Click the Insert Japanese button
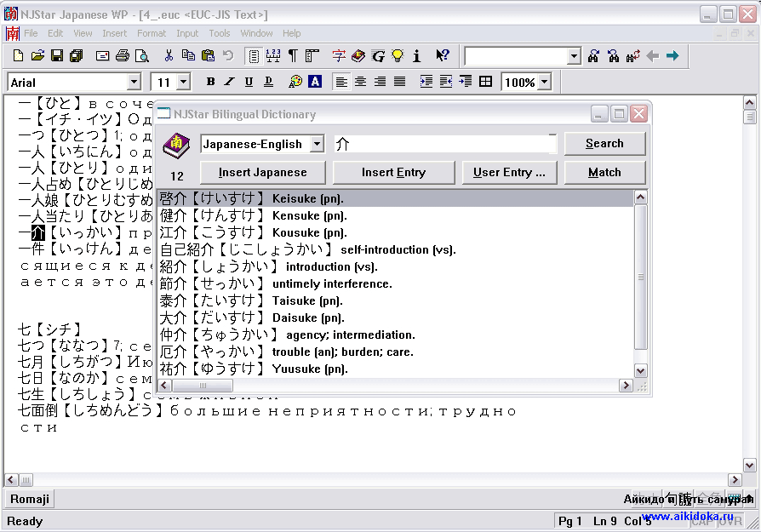This screenshot has height=532, width=761. coord(262,173)
